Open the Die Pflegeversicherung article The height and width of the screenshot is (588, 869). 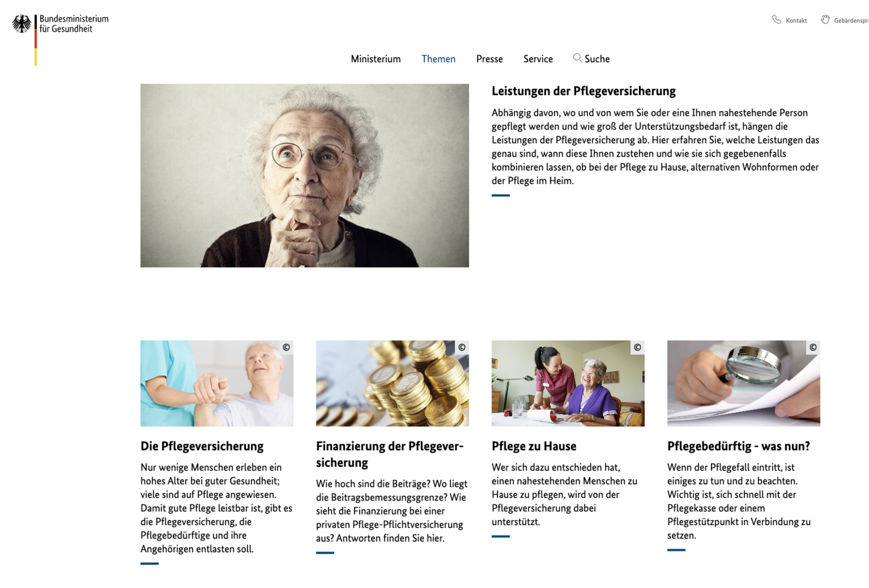pos(202,446)
